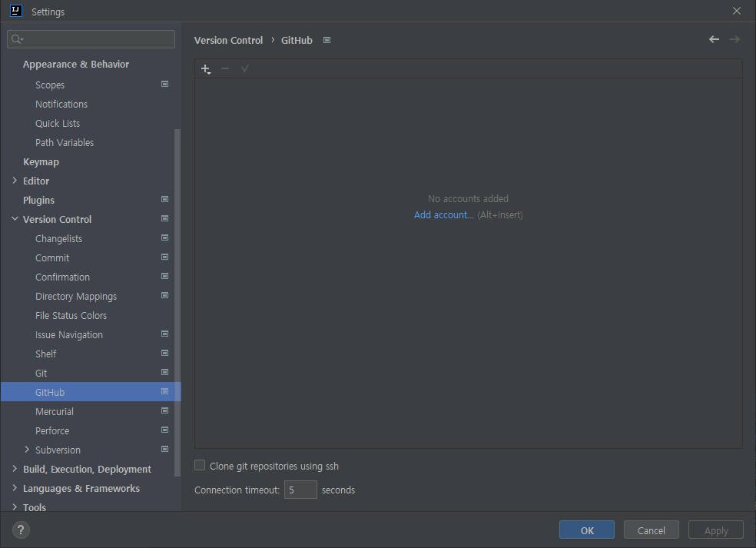Image resolution: width=756 pixels, height=548 pixels.
Task: Click the project icon on the Perforce row
Action: point(165,430)
